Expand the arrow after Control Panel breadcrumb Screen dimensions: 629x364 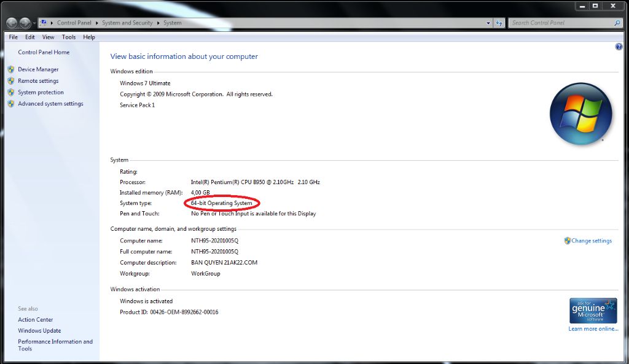96,23
